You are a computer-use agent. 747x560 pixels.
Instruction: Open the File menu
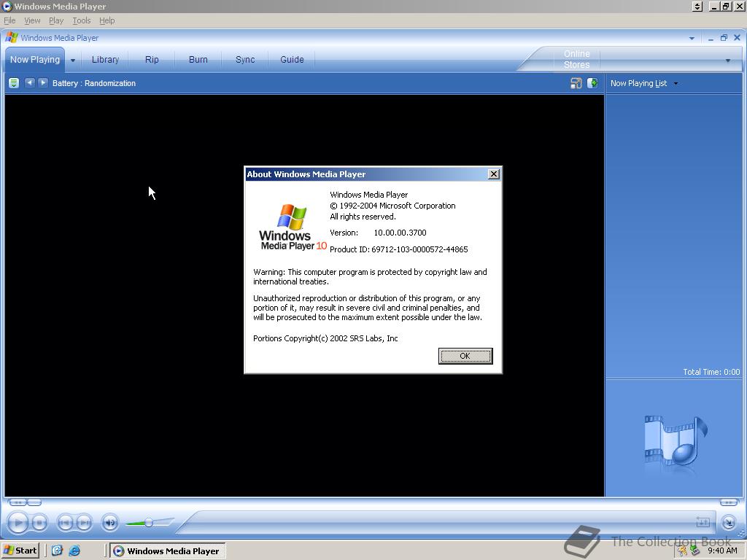point(9,20)
